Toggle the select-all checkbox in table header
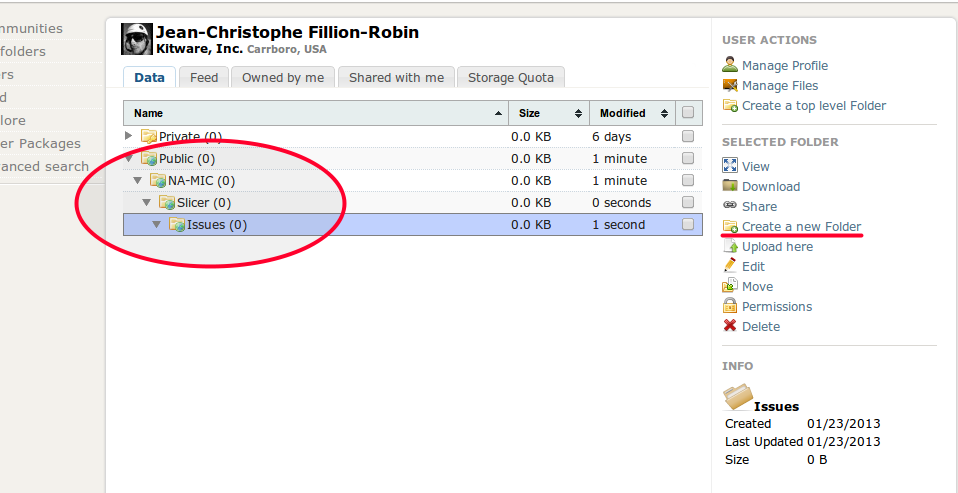This screenshot has height=493, width=958. coord(688,113)
